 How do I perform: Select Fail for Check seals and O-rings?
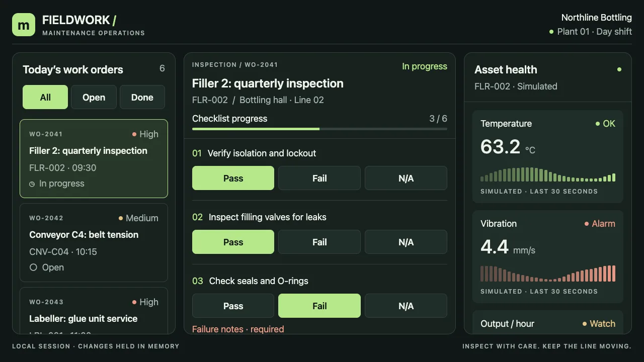click(x=319, y=306)
